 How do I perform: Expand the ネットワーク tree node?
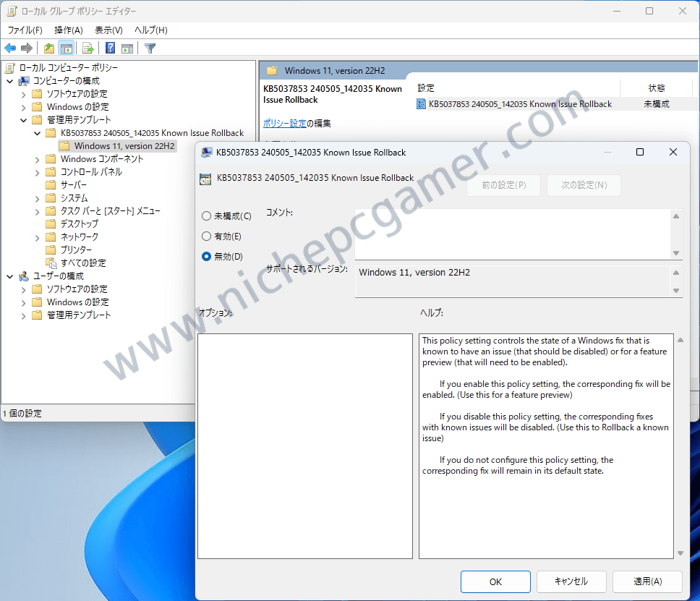pyautogui.click(x=38, y=237)
